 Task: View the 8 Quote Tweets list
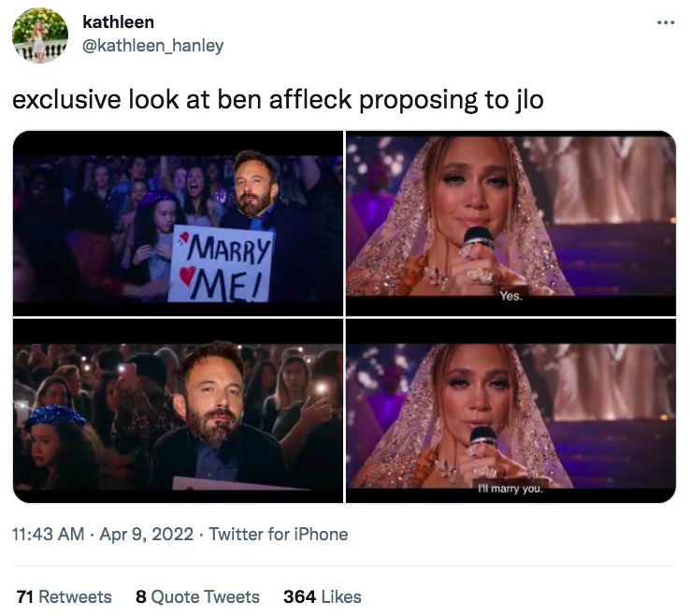(197, 597)
